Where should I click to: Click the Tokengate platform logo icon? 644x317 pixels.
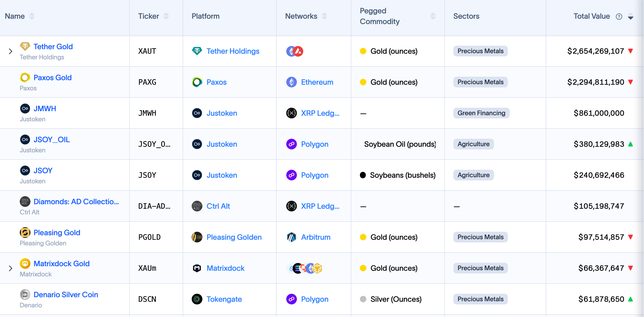(197, 299)
